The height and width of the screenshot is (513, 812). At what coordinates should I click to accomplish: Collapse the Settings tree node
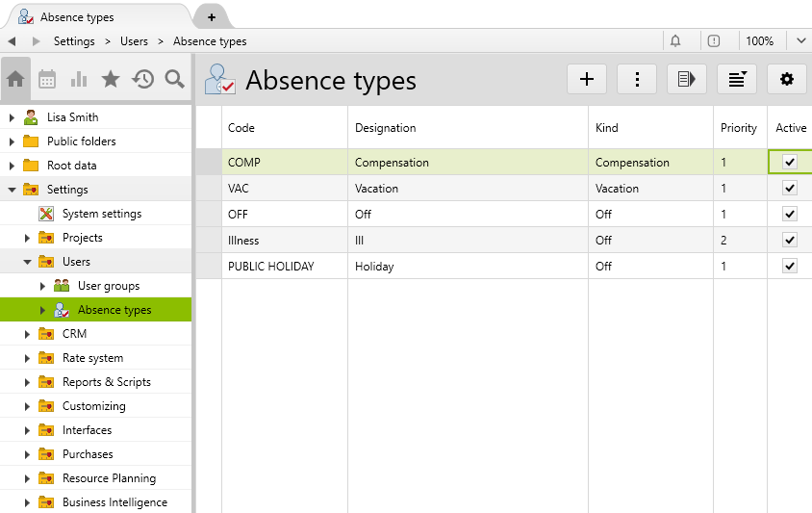12,190
